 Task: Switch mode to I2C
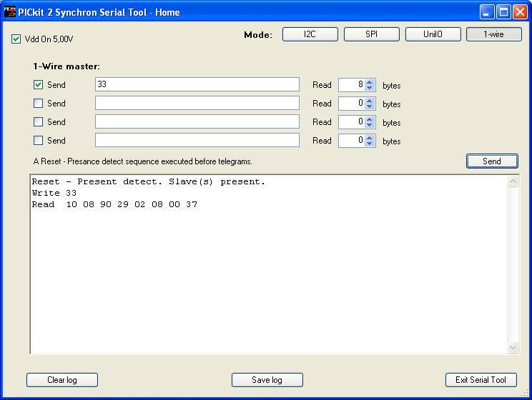(310, 34)
